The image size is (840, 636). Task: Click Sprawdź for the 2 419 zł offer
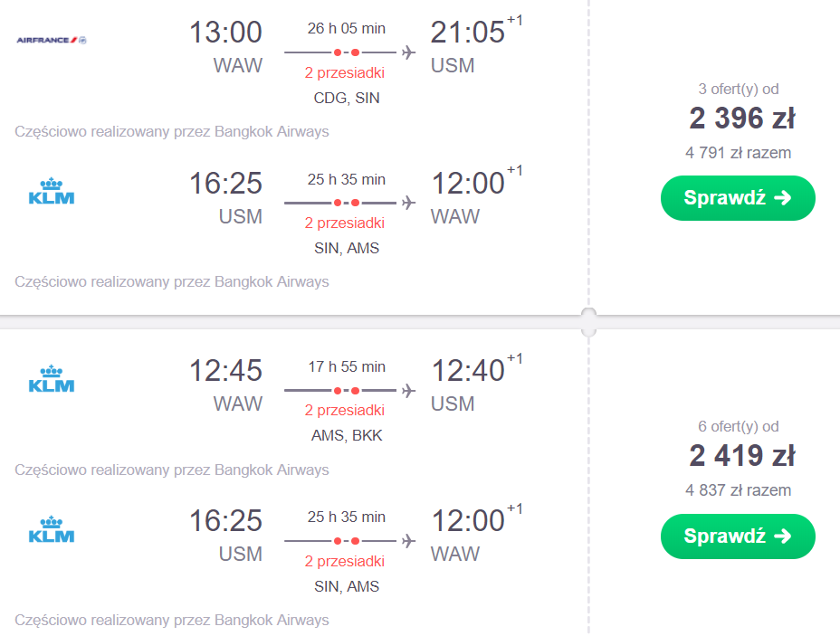point(738,536)
